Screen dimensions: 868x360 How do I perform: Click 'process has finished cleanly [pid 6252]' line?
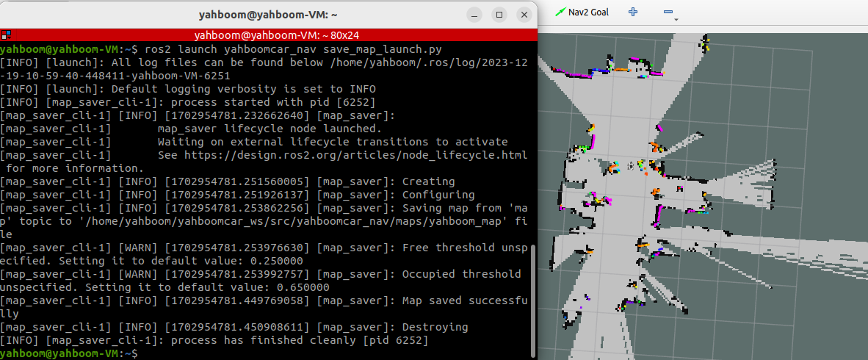pos(214,340)
